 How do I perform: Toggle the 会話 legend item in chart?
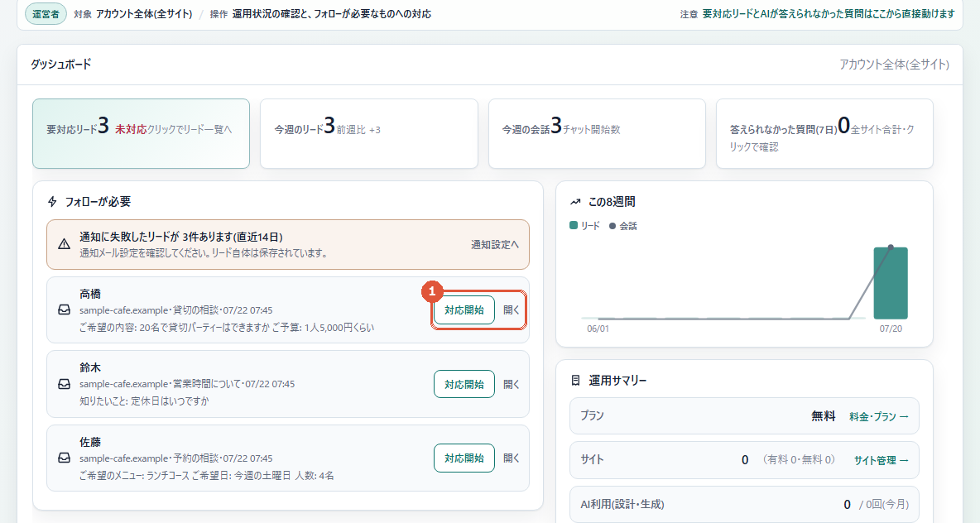(x=622, y=226)
